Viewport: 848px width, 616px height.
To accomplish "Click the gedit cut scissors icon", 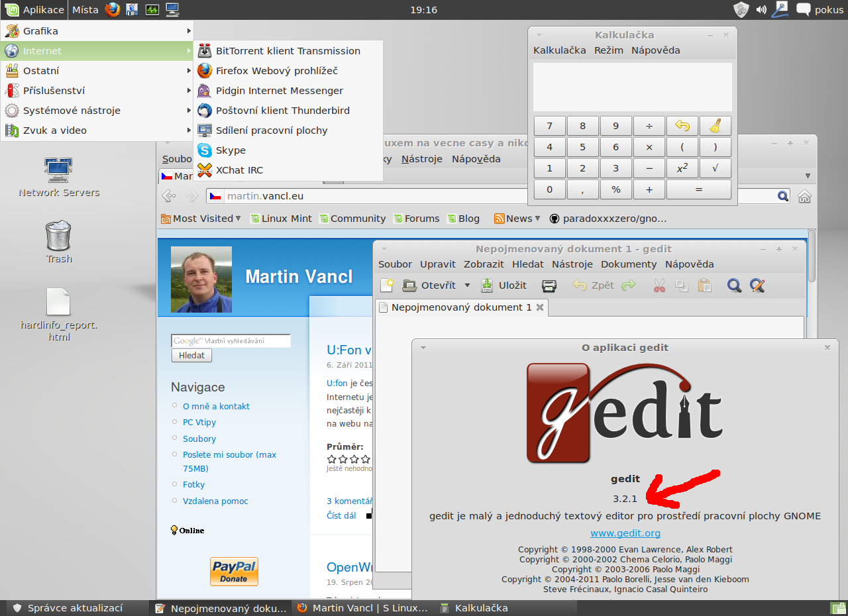I will [659, 285].
